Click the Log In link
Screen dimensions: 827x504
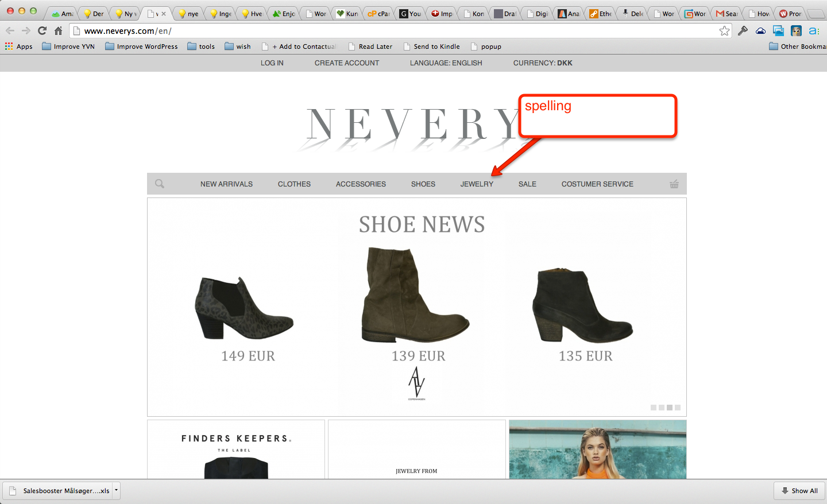tap(272, 63)
